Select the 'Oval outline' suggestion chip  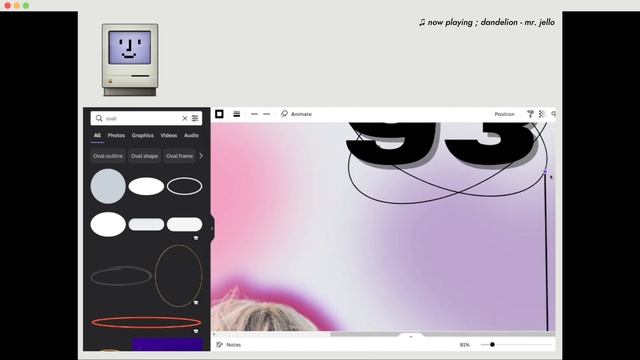coord(108,156)
